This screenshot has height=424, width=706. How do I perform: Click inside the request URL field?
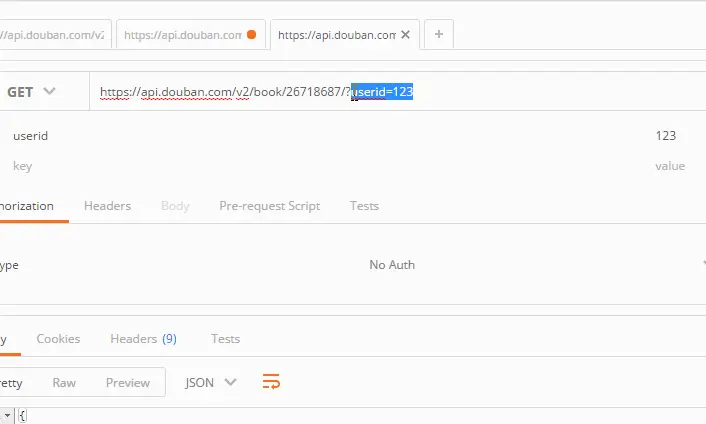[396, 92]
